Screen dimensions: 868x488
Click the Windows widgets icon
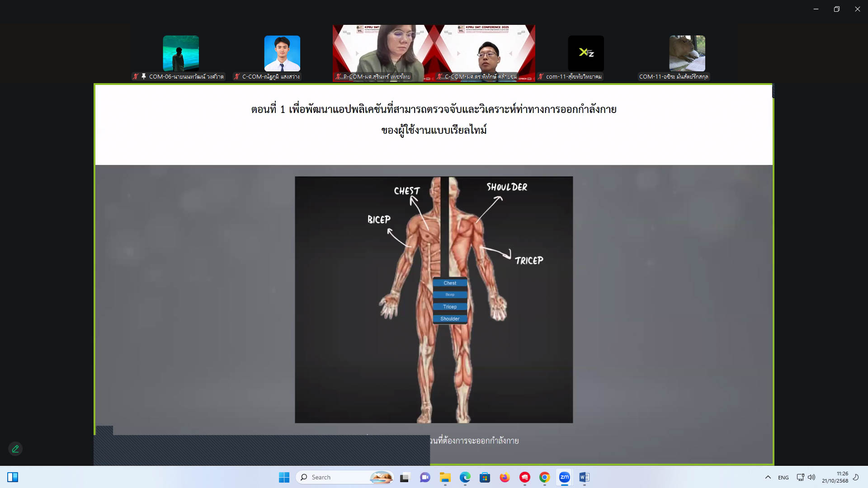click(13, 477)
